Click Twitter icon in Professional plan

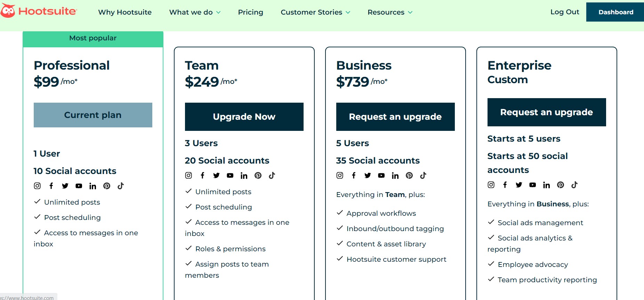coord(65,186)
